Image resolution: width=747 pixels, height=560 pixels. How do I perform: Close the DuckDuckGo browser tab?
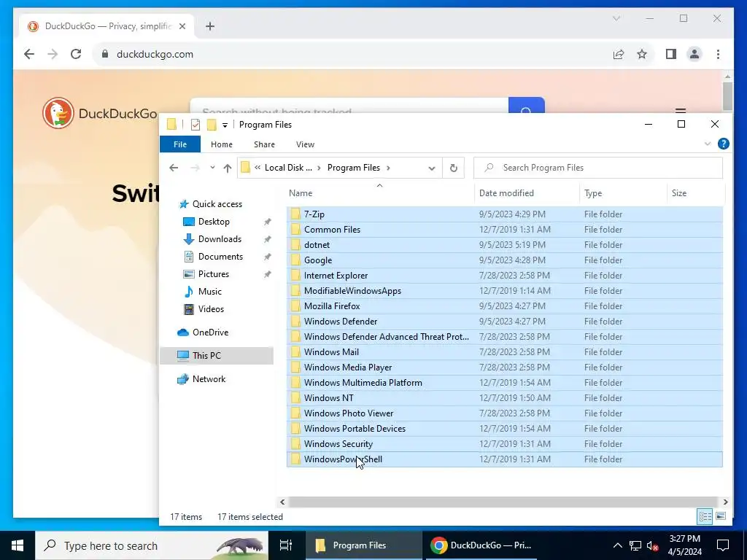point(182,26)
